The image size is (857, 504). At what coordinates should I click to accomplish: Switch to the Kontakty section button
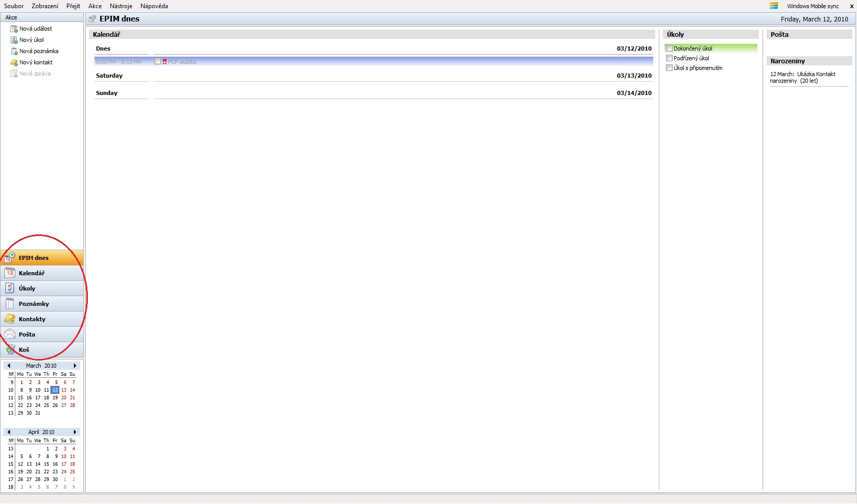[42, 319]
